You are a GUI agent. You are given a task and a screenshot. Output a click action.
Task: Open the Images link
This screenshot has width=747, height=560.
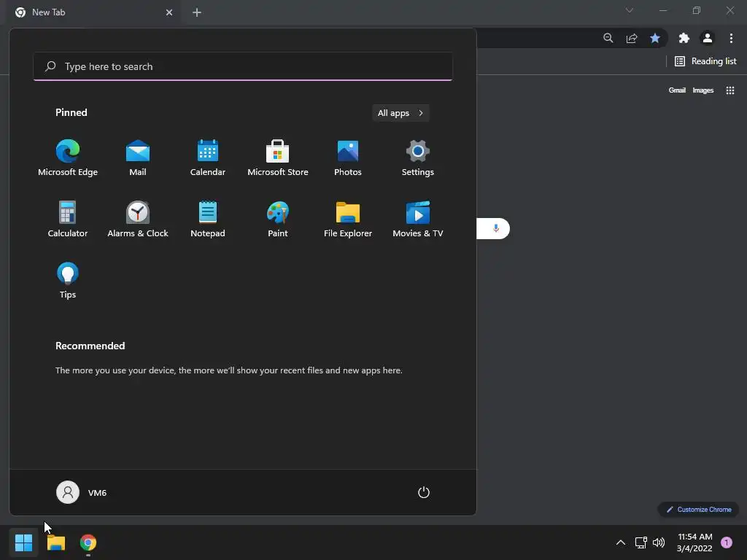pyautogui.click(x=703, y=90)
